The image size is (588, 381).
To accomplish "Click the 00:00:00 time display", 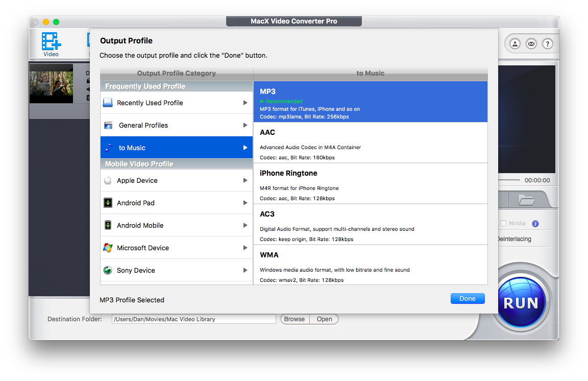I will pos(537,180).
